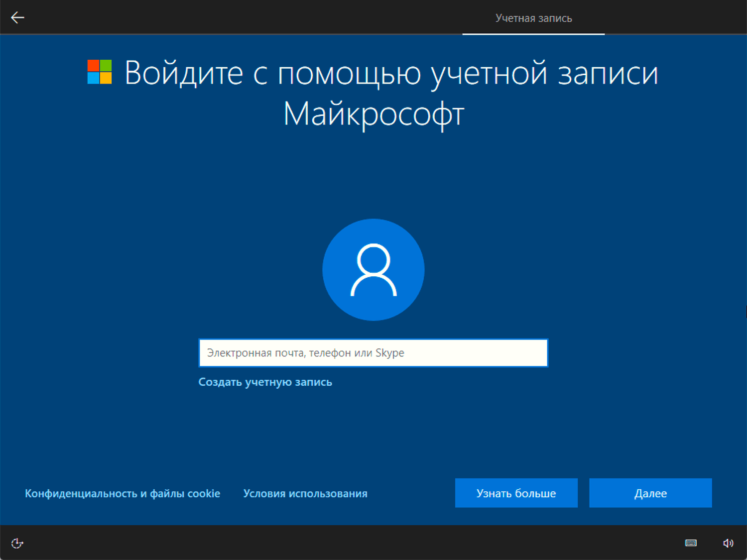Open the Ease of Access icon

tap(17, 543)
